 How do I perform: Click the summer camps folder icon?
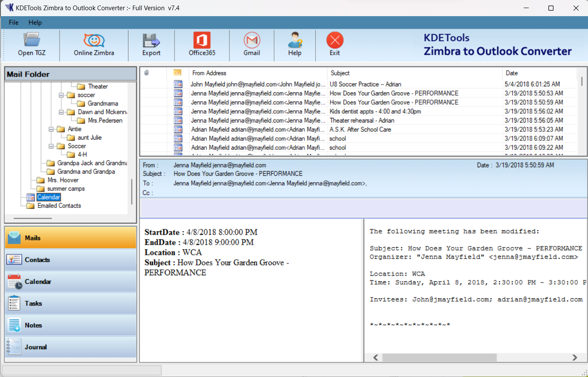tap(40, 188)
